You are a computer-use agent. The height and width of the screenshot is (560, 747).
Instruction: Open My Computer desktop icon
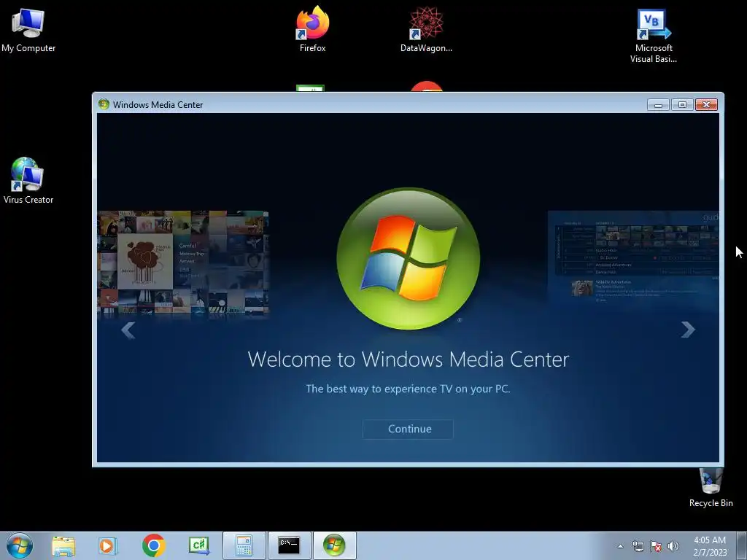[x=28, y=30]
